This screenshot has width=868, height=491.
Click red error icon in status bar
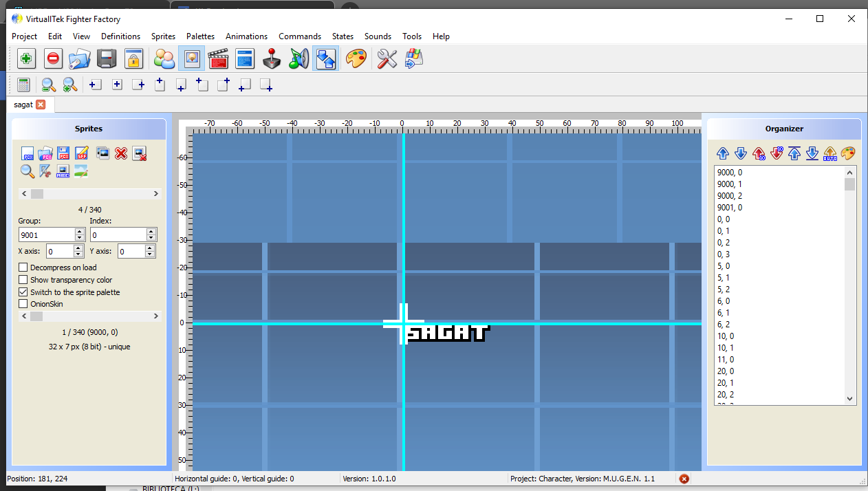684,479
